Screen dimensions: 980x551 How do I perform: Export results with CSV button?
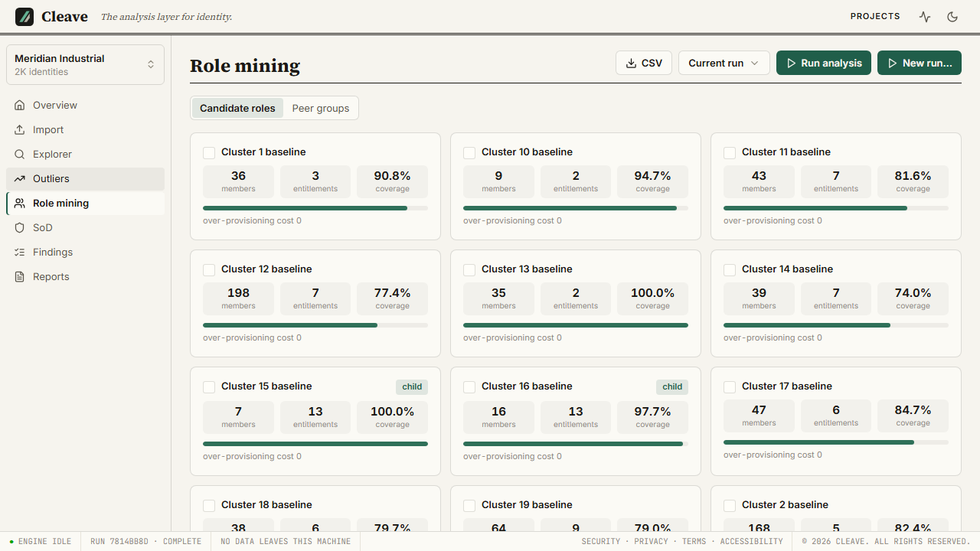[644, 64]
